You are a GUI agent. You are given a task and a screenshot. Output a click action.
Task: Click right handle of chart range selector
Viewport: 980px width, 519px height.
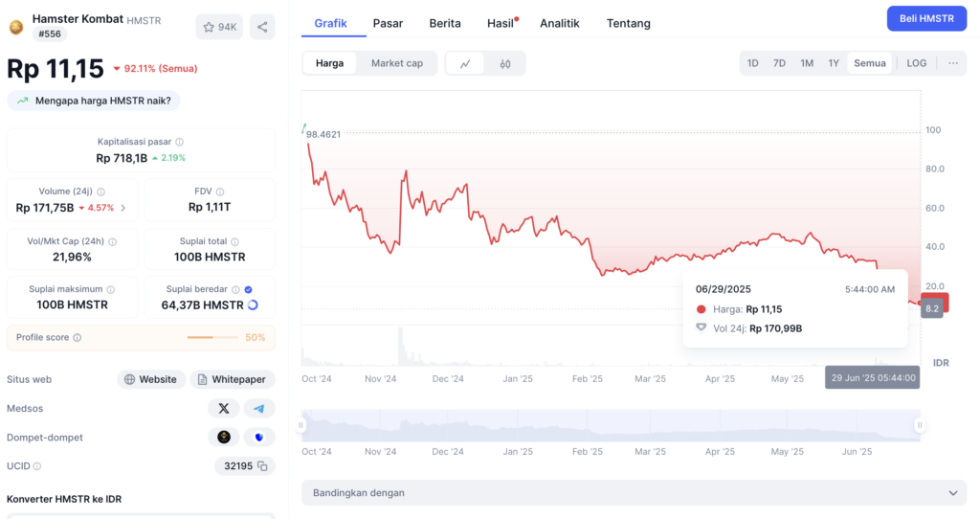pyautogui.click(x=920, y=425)
